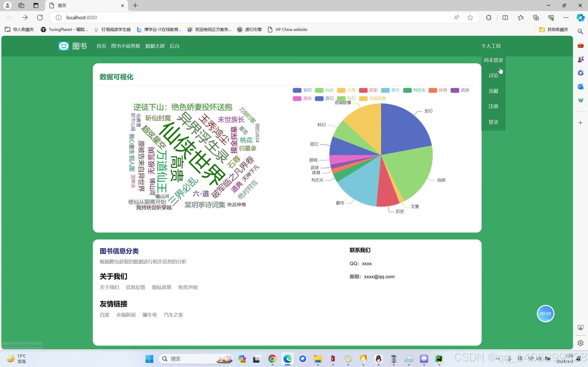Screen dimensions: 588x367
Task: Open Edge Settings and more menu
Action: click(566, 17)
